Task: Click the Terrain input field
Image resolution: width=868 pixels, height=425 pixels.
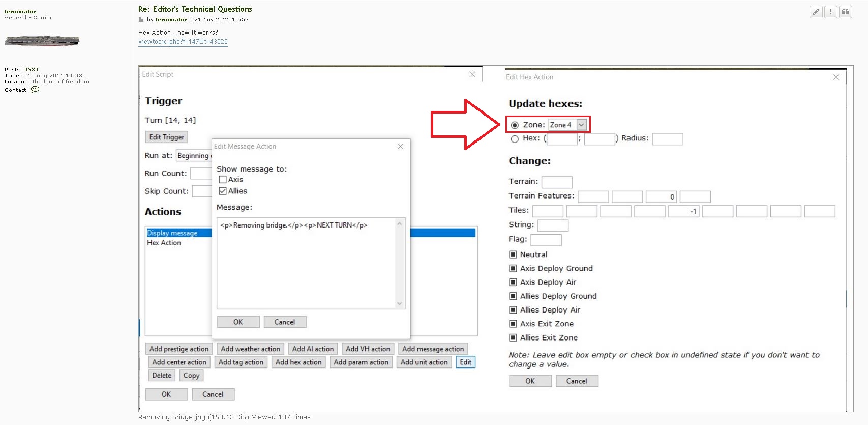Action: click(557, 182)
